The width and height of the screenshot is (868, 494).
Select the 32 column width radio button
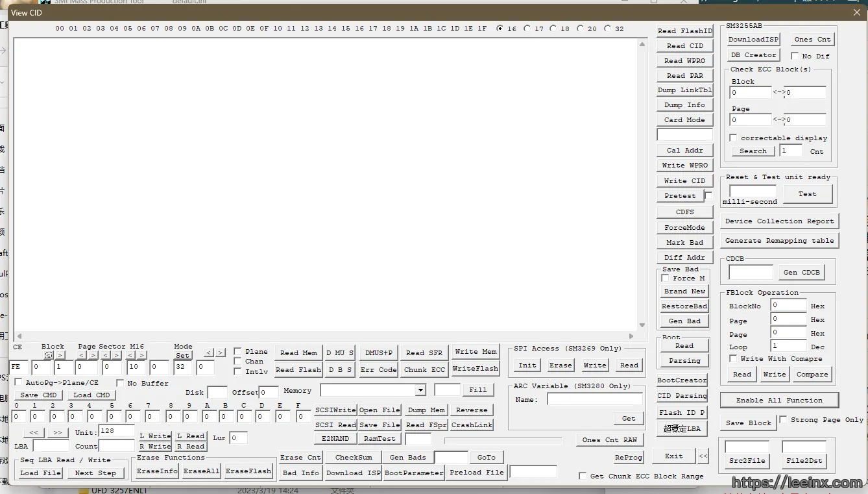[x=607, y=29]
